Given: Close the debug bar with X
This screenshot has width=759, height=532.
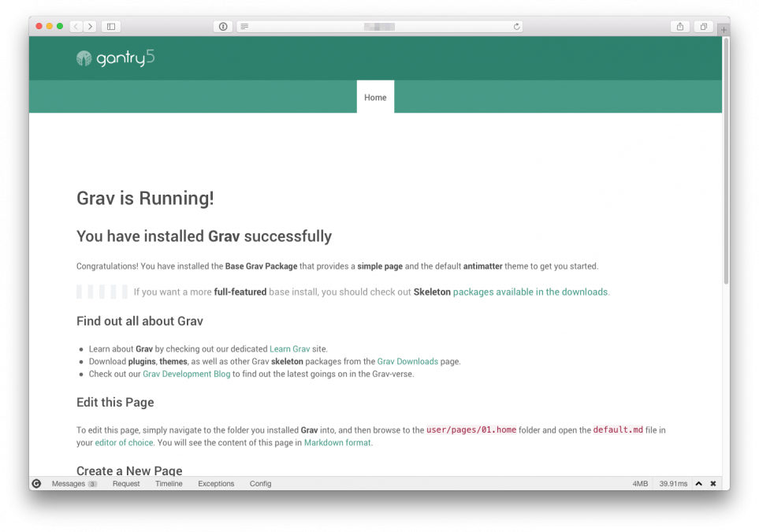Looking at the screenshot, I should point(713,484).
